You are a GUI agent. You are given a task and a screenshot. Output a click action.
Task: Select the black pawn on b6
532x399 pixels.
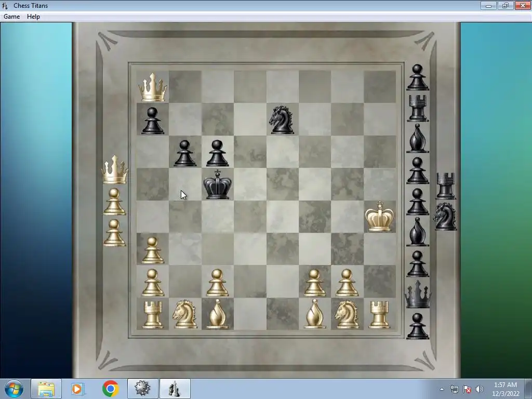[185, 153]
